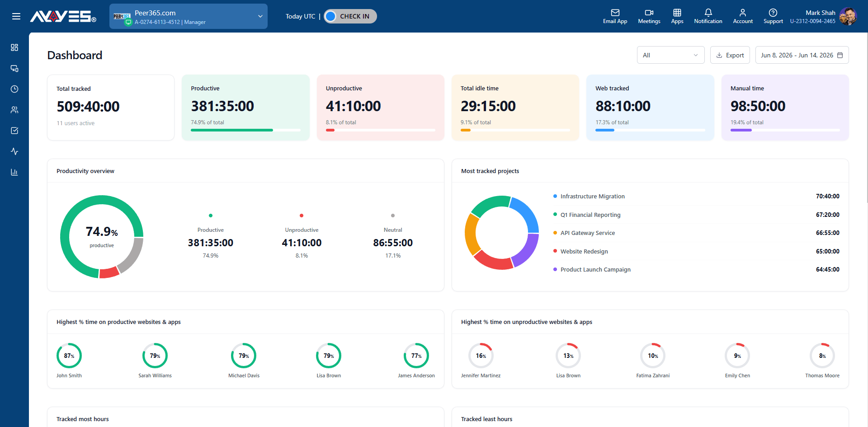Click the Neutral 86:55:00 value

pos(393,243)
